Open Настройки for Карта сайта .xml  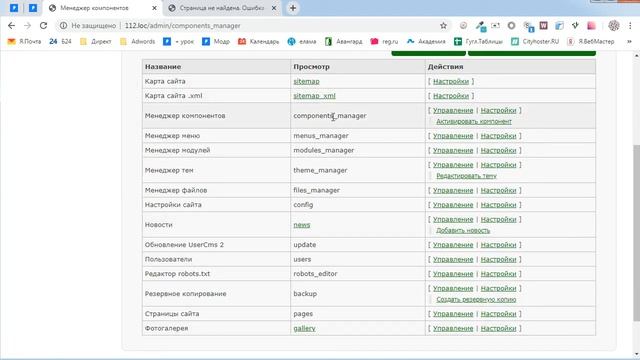point(451,96)
